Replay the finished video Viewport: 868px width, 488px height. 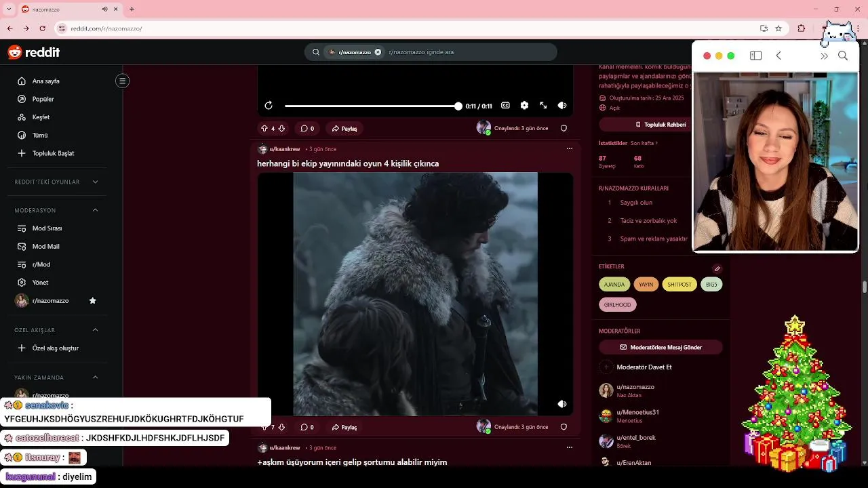tap(269, 106)
